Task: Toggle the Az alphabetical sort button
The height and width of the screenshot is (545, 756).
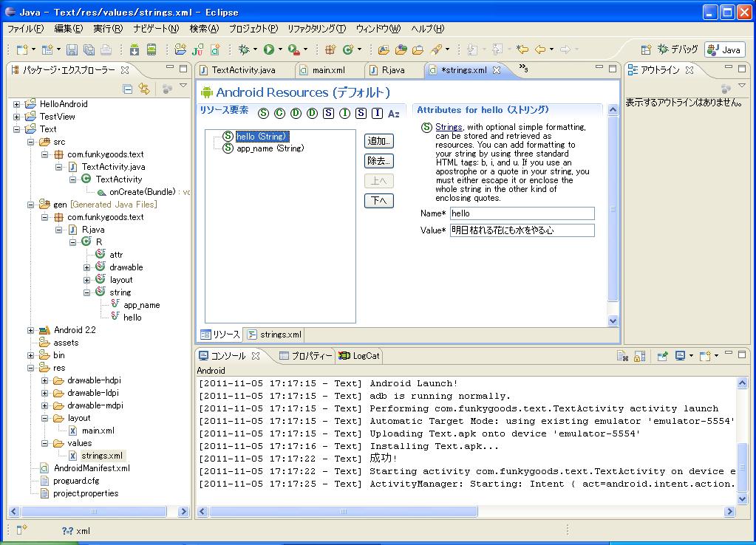Action: point(394,113)
